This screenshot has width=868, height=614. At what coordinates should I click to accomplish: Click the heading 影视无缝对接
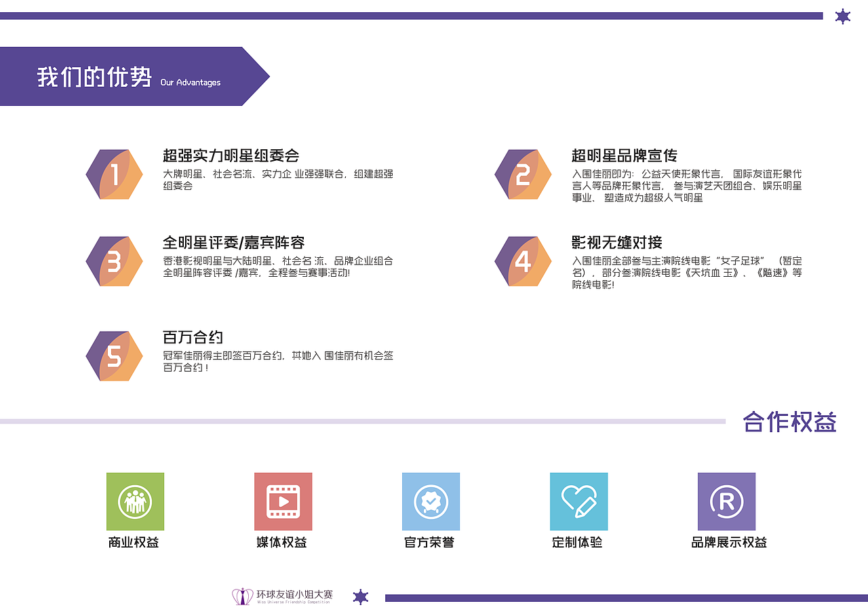(x=617, y=242)
